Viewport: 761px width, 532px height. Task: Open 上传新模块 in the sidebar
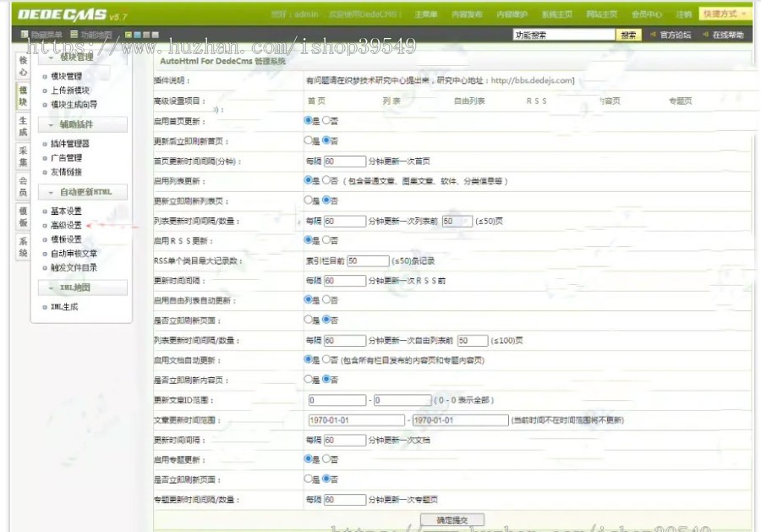tap(70, 90)
